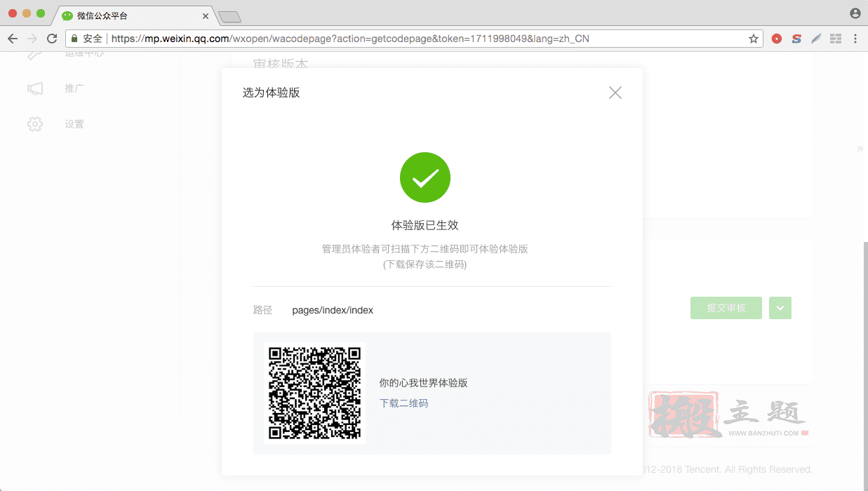This screenshot has width=868, height=491.
Task: Click the experience version QR code image
Action: coord(314,393)
